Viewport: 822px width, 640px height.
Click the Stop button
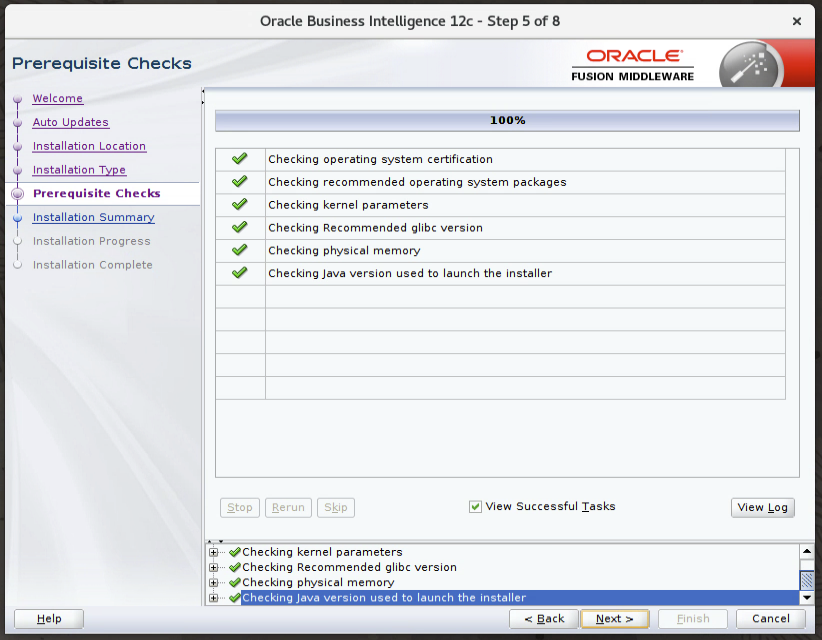point(240,507)
